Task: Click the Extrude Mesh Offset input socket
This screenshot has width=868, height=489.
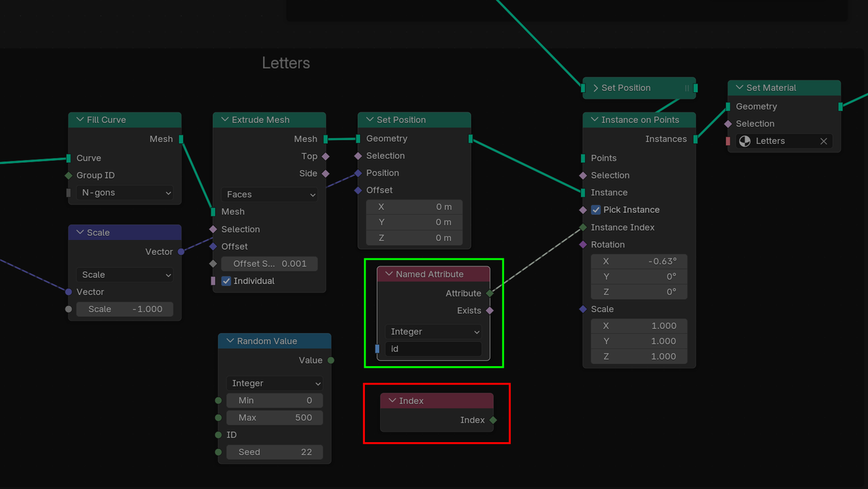Action: point(213,247)
